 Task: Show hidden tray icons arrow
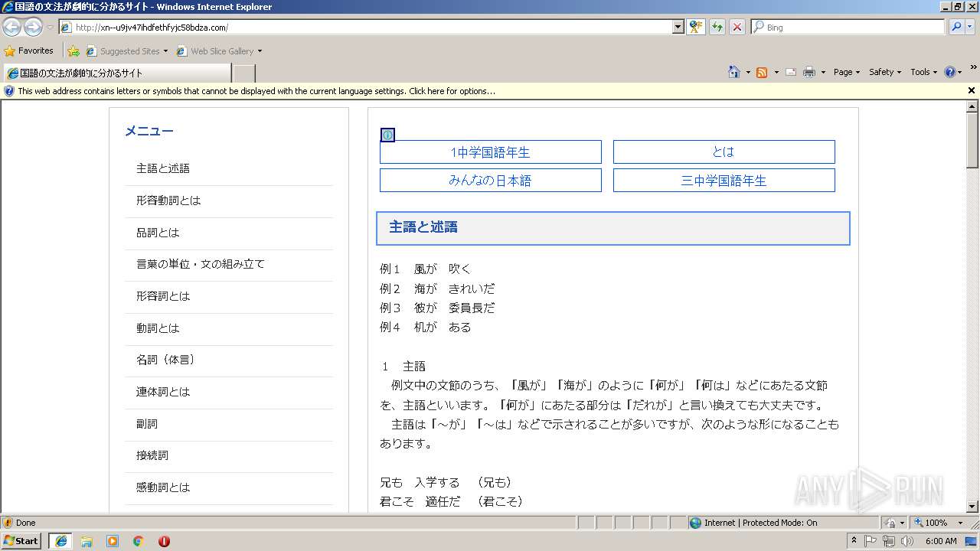pos(854,541)
